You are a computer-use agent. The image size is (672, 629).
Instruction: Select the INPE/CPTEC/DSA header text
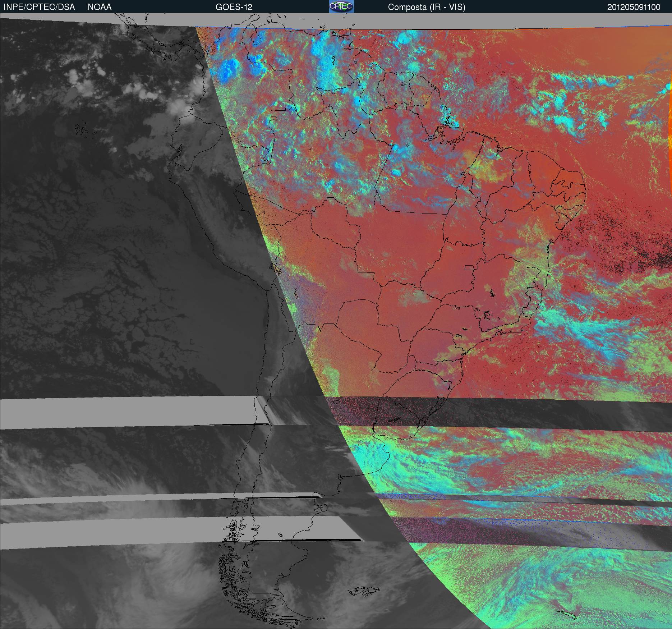39,7
